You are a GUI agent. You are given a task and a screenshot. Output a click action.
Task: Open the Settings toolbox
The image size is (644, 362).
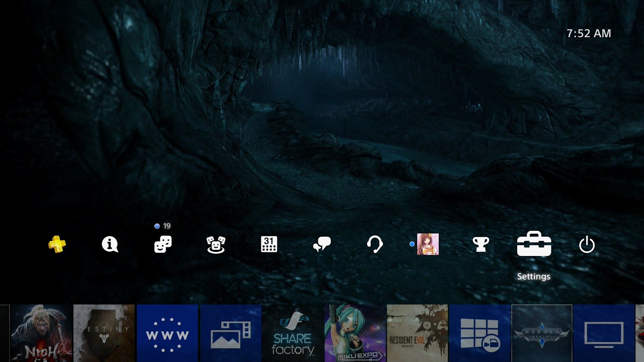click(x=534, y=244)
